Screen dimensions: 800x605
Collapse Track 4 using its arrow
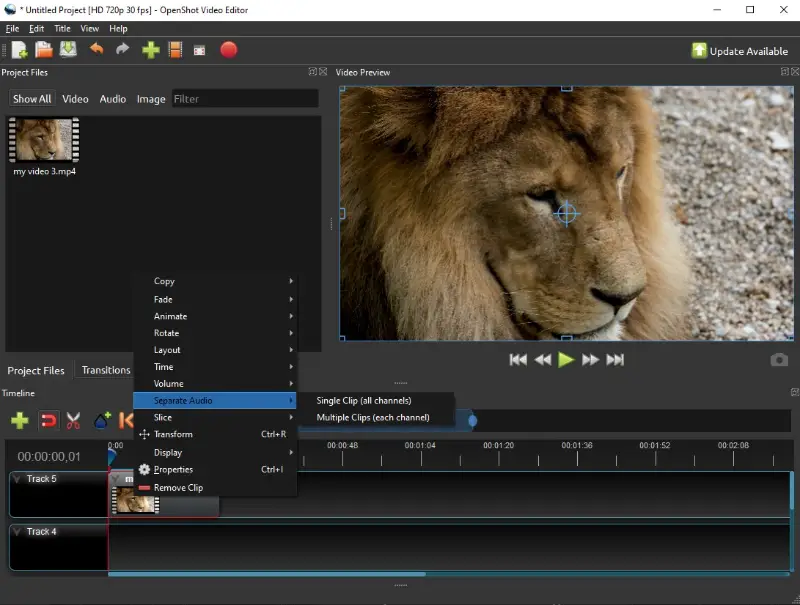coord(17,532)
